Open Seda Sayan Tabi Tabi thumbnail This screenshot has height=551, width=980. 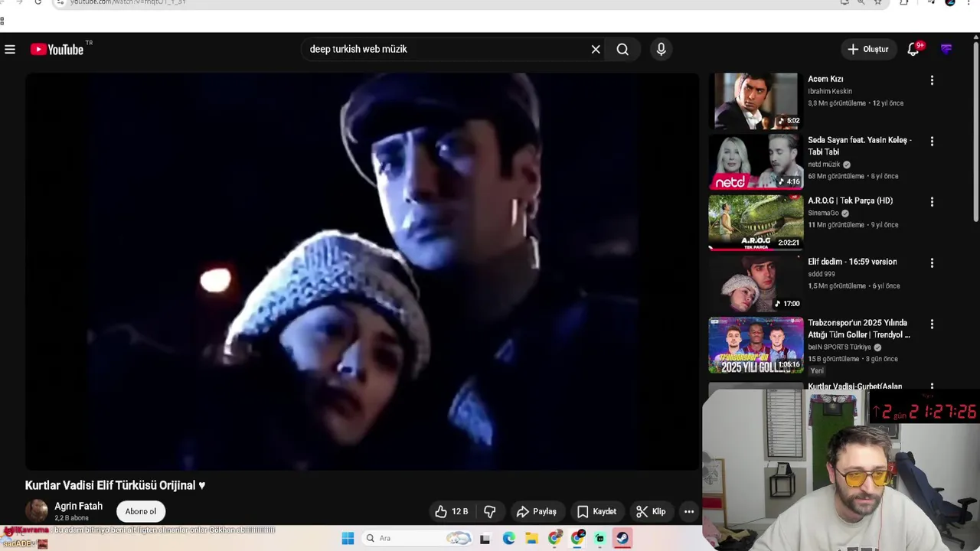[x=756, y=161]
